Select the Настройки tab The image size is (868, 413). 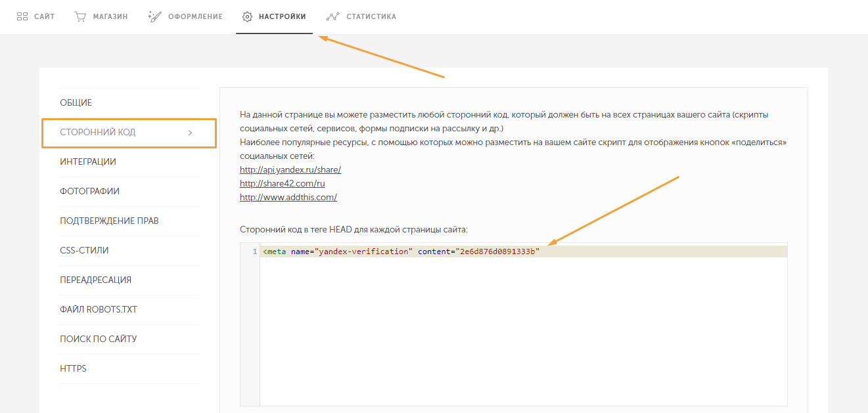click(274, 16)
